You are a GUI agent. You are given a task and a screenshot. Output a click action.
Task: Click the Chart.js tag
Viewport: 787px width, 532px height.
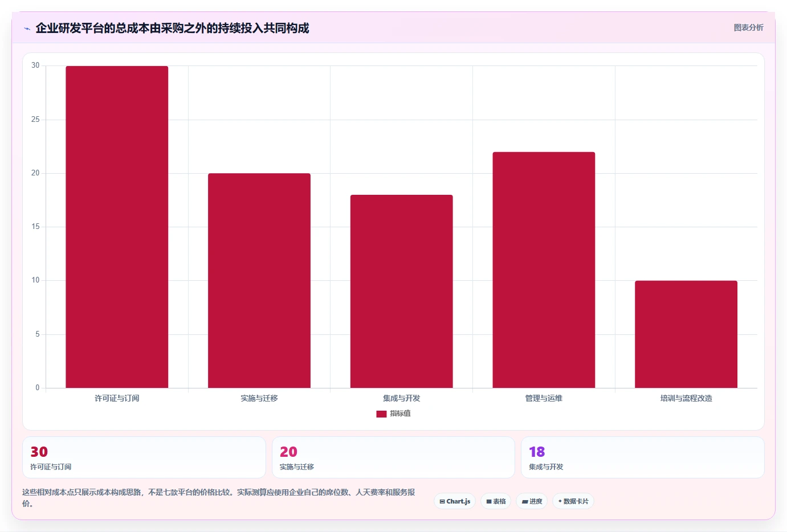(455, 501)
